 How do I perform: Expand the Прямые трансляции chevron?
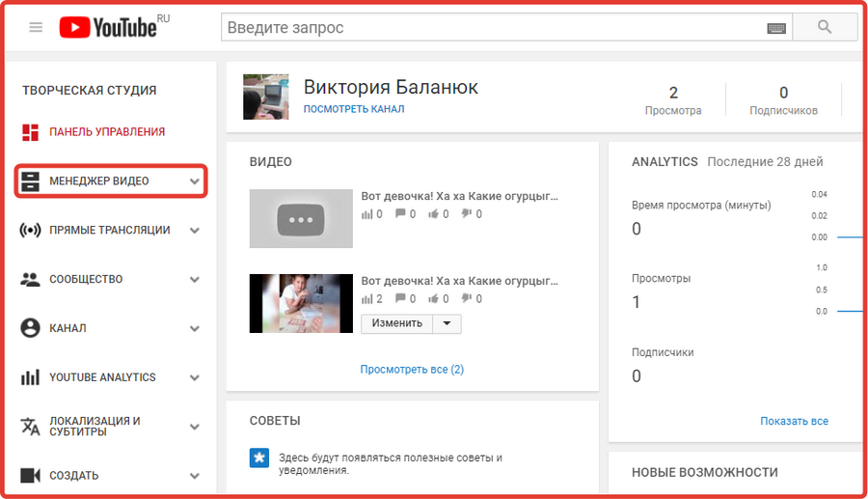194,231
